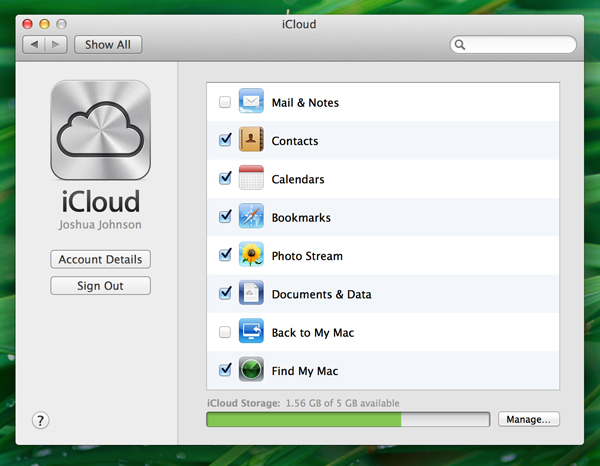Uncheck the Contacts checkbox

225,140
